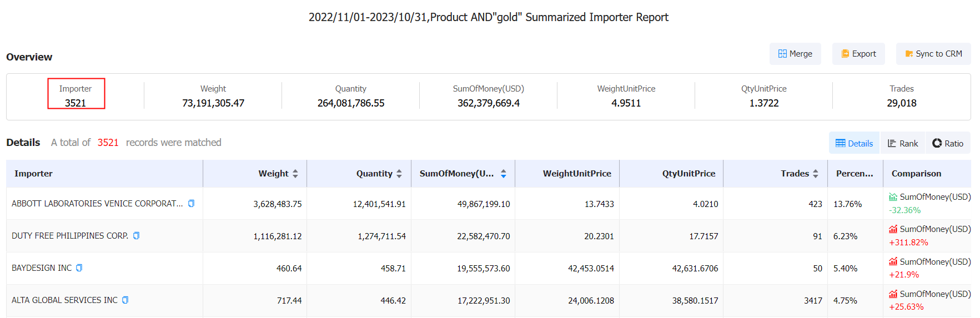Click trend chart icon in Alta Global comparison
The height and width of the screenshot is (318, 980).
(x=893, y=294)
